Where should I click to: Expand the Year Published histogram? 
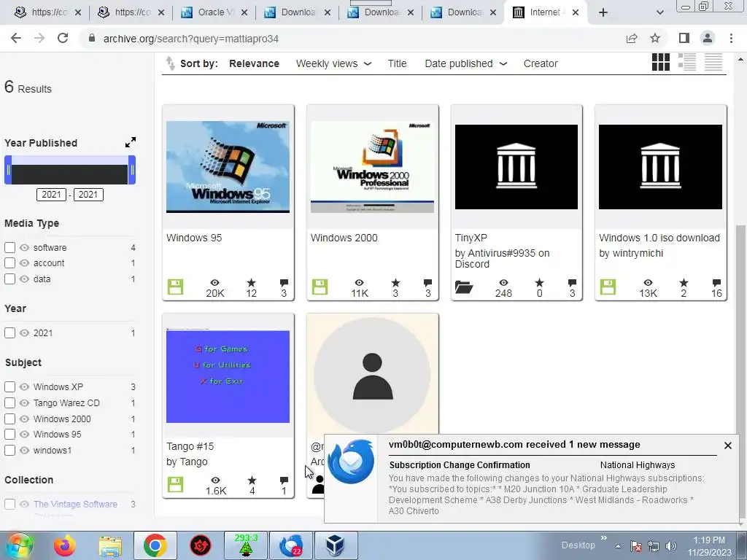pos(130,142)
